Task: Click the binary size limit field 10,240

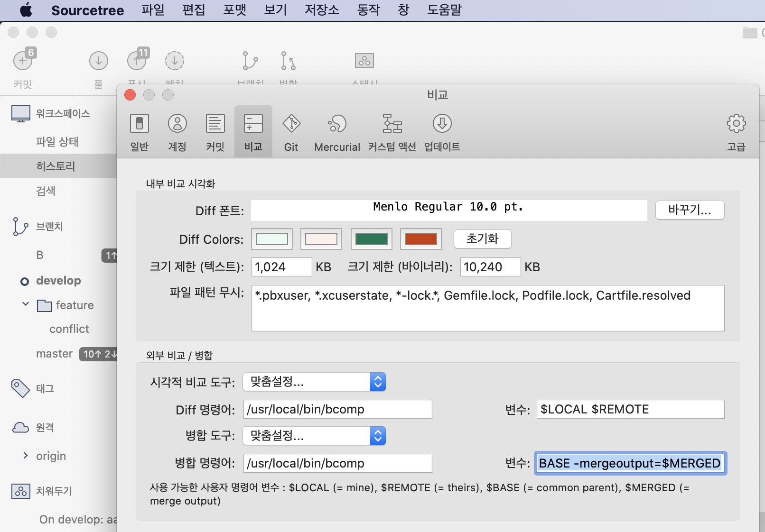Action: click(x=491, y=267)
